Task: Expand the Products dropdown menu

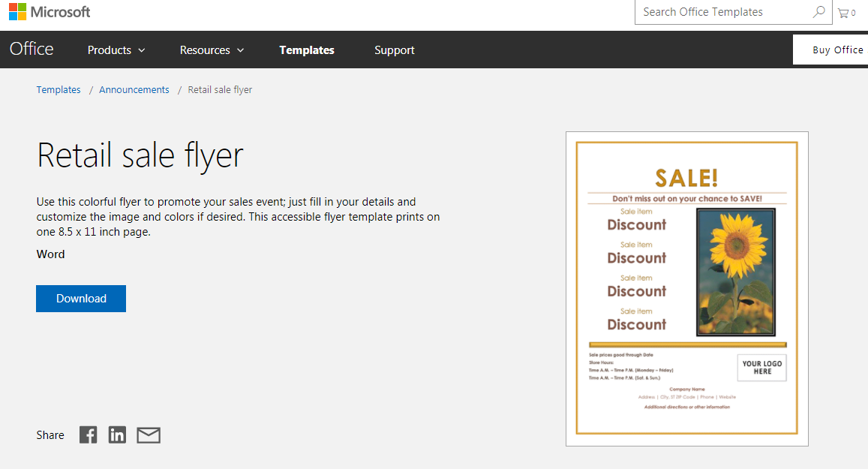Action: click(116, 50)
